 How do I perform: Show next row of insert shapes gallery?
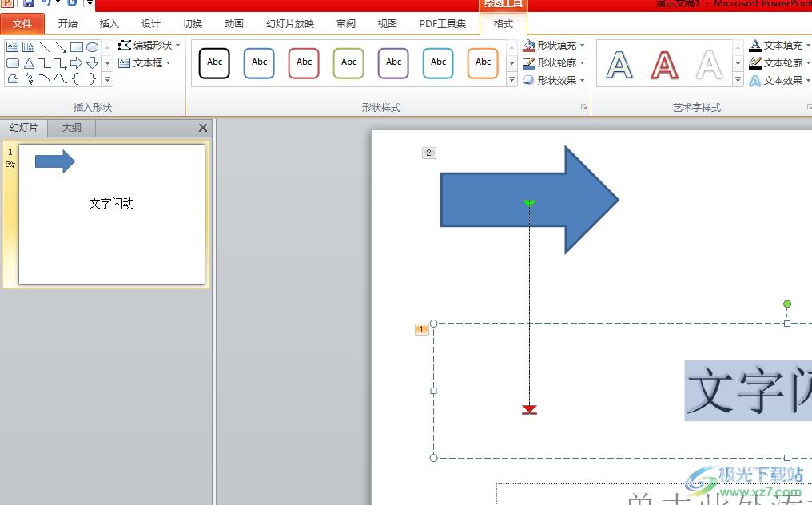[x=107, y=63]
